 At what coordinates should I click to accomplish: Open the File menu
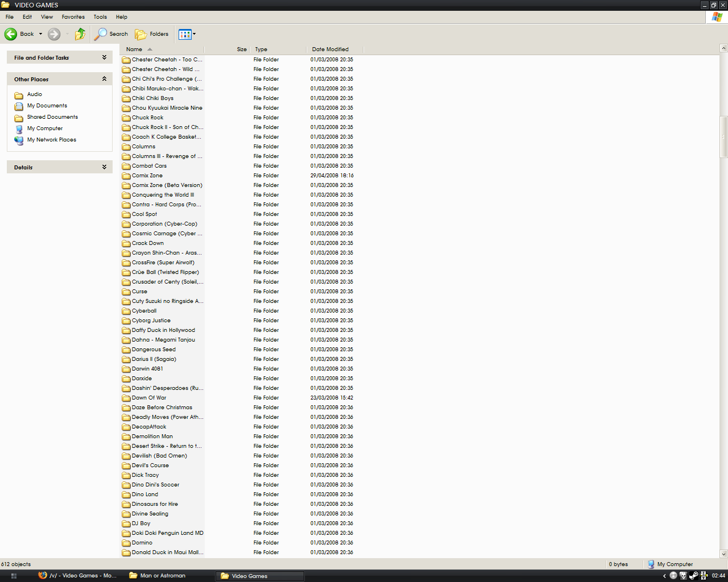click(10, 17)
